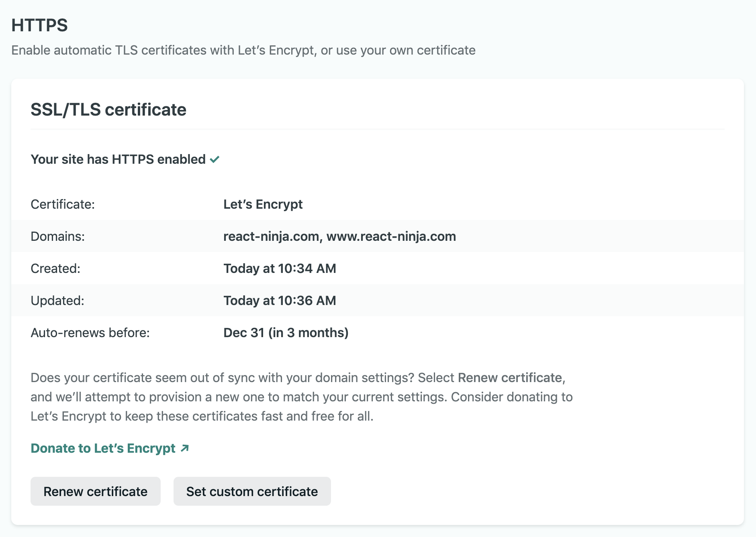Screen dimensions: 756x537
Task: Click the Enable automatic TLS certificates description
Action: tap(243, 50)
